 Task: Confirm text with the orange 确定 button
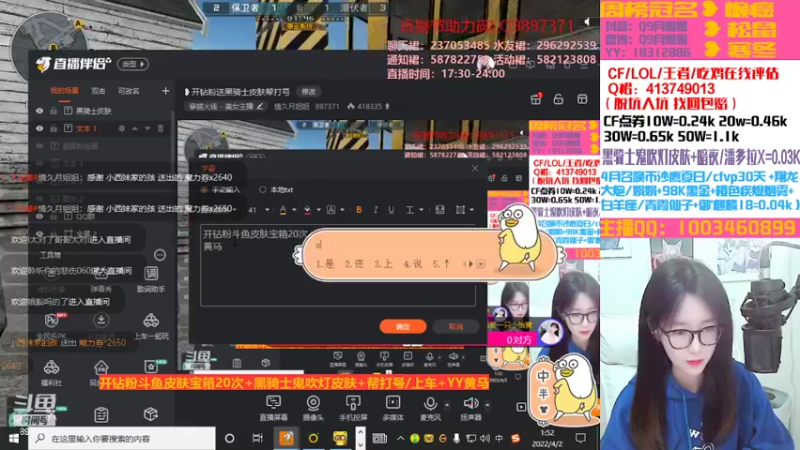pos(403,327)
